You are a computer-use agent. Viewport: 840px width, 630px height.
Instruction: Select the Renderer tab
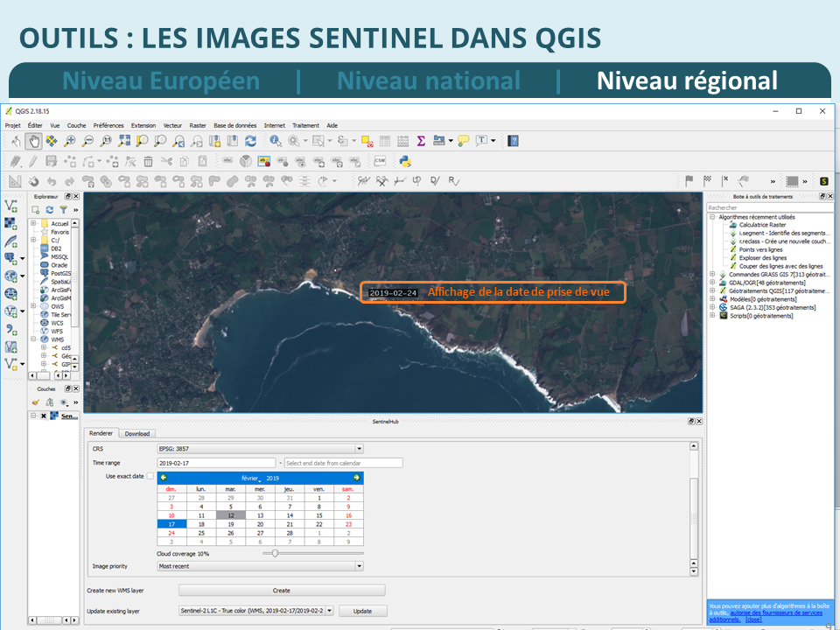click(x=101, y=433)
